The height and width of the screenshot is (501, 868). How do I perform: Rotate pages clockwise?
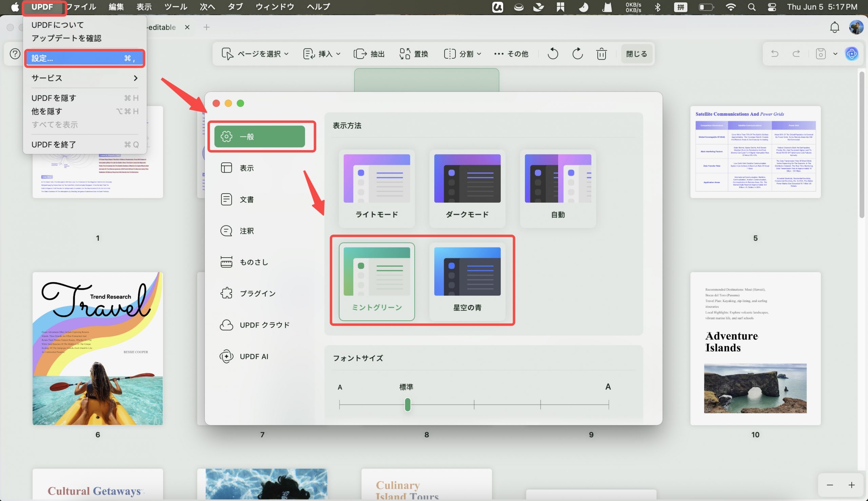tap(577, 54)
